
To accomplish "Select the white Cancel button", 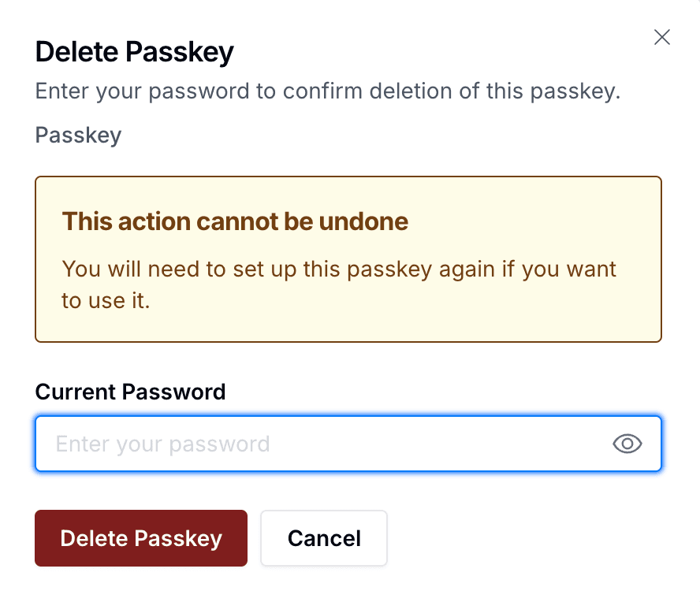I will pos(324,538).
